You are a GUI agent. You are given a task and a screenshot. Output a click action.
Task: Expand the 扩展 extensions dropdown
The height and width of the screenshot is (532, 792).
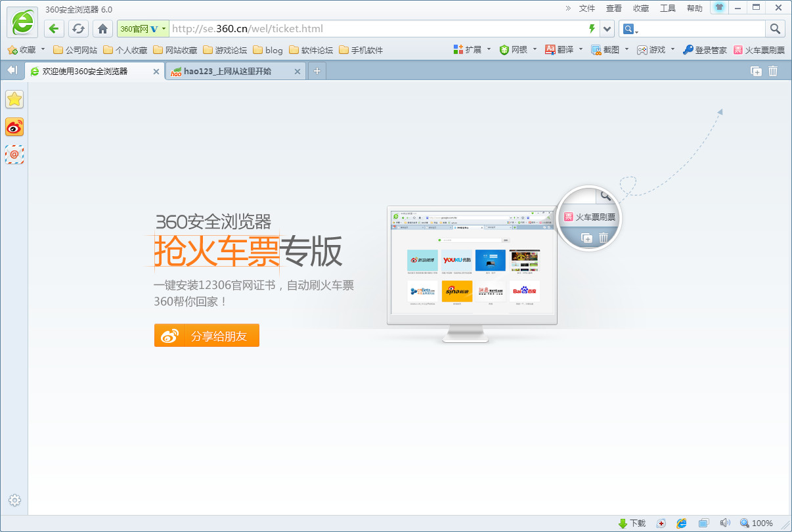[x=489, y=49]
